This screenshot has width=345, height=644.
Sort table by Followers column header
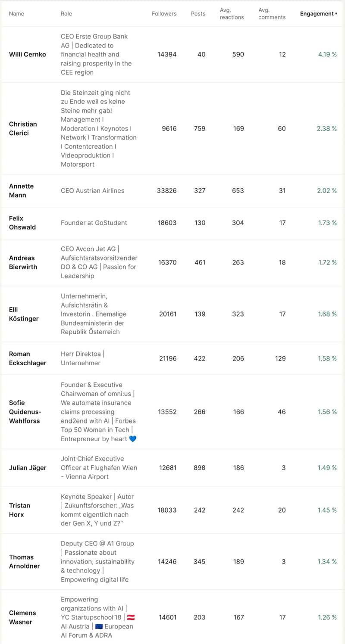click(x=164, y=14)
